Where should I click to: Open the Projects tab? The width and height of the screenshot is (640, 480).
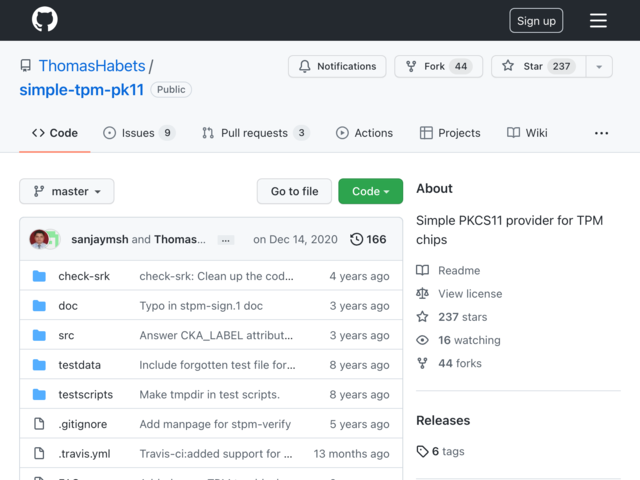click(450, 133)
